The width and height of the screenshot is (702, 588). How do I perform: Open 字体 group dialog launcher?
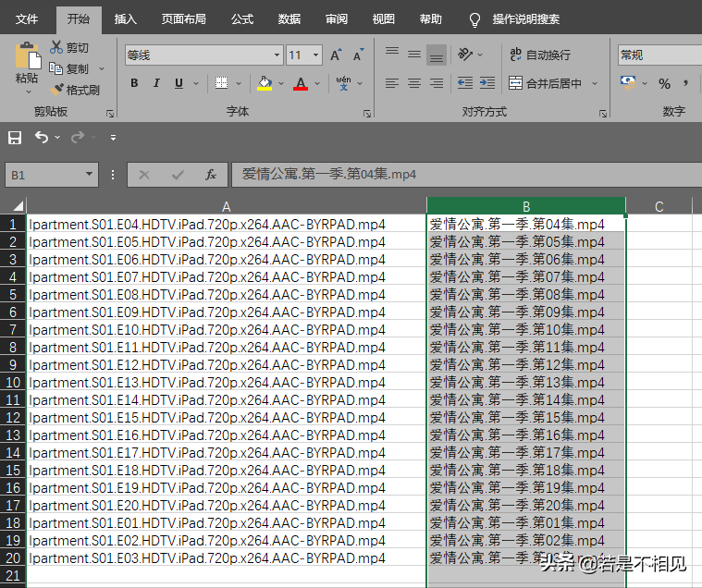point(367,114)
